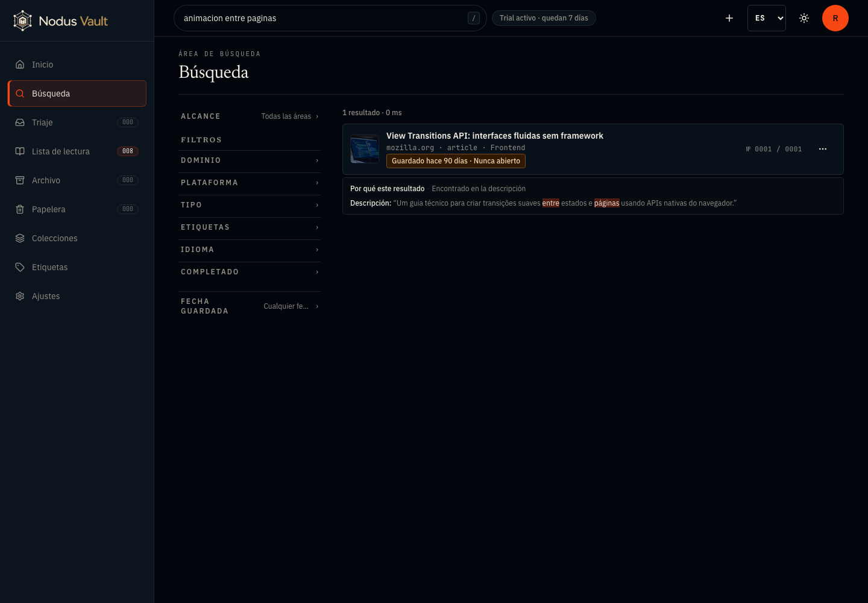This screenshot has width=868, height=603.
Task: Click the Etiquetas tag icon
Action: coord(20,267)
